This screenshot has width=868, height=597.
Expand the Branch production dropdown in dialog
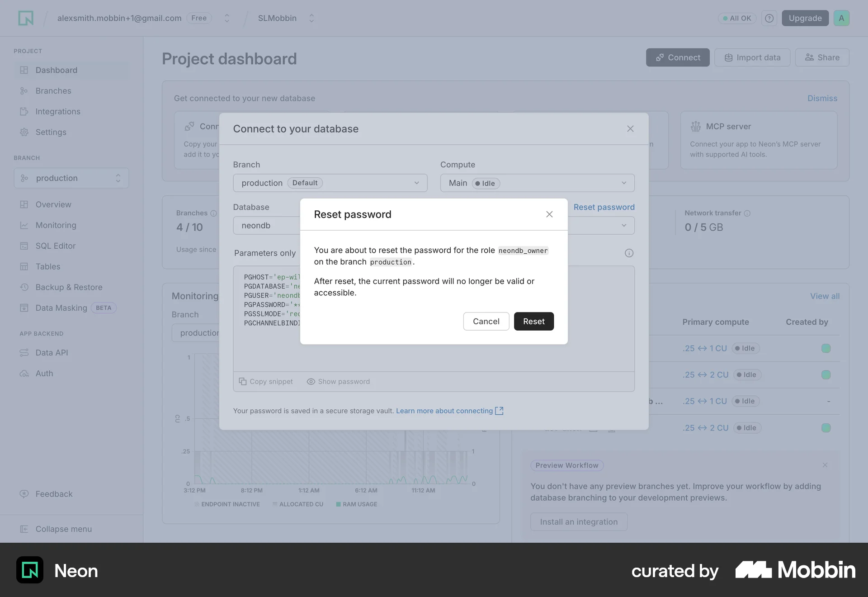tap(330, 183)
